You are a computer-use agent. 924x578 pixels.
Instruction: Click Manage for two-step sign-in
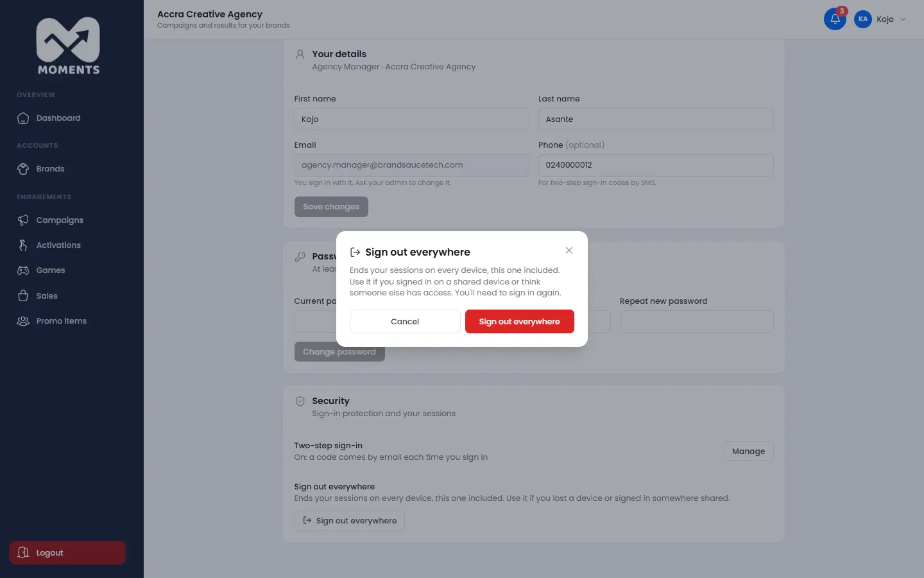point(748,451)
